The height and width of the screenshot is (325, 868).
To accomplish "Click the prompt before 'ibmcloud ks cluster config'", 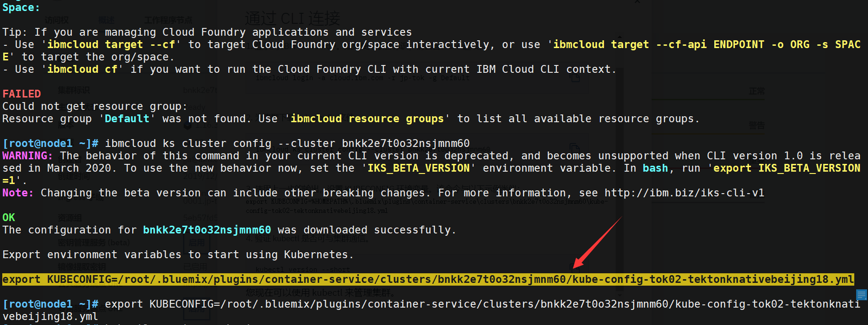I will [x=50, y=143].
